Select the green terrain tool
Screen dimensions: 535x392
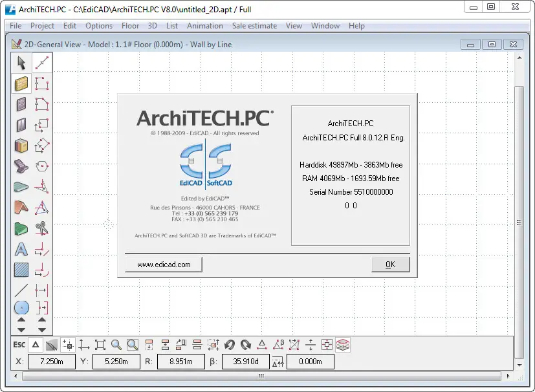point(21,228)
